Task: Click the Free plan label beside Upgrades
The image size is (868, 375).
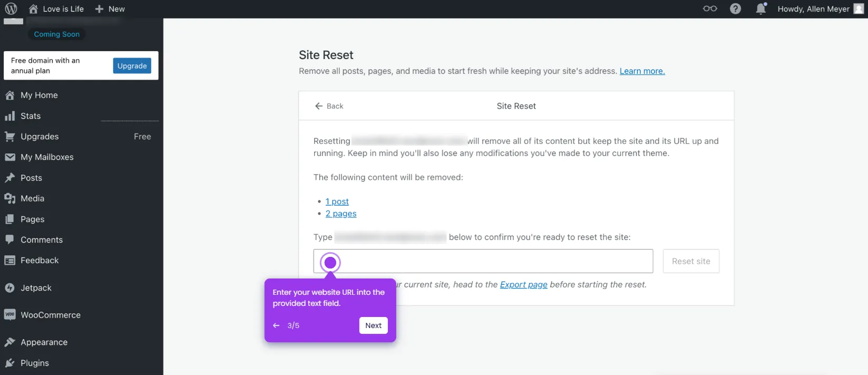Action: (142, 137)
